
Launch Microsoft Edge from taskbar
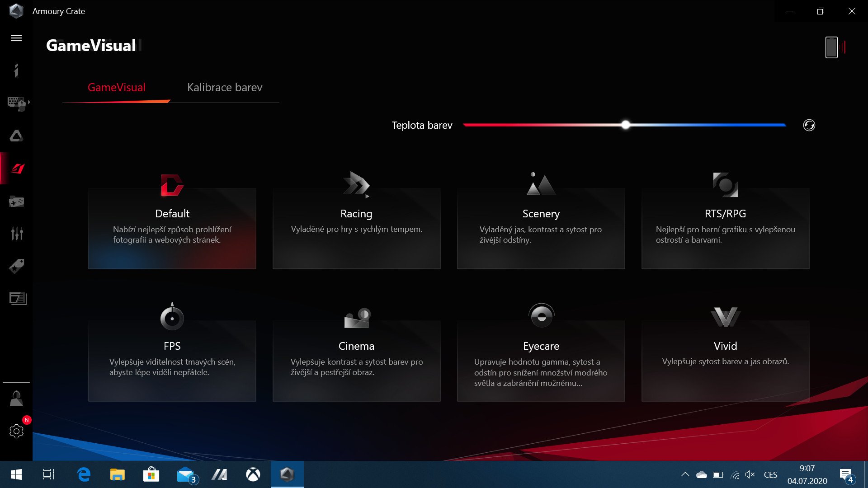click(x=84, y=474)
